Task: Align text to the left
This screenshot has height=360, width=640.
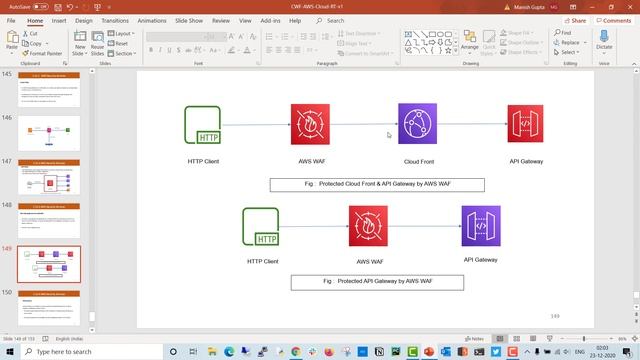Action: click(269, 50)
